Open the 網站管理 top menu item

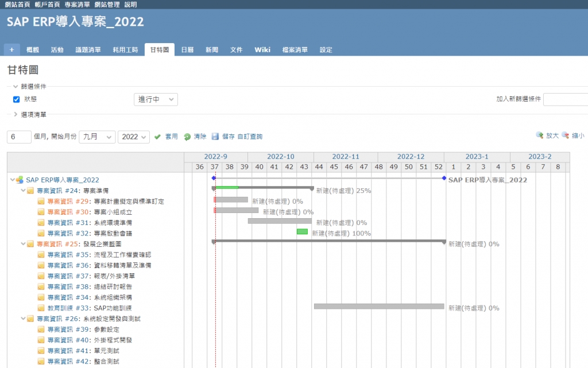point(107,4)
